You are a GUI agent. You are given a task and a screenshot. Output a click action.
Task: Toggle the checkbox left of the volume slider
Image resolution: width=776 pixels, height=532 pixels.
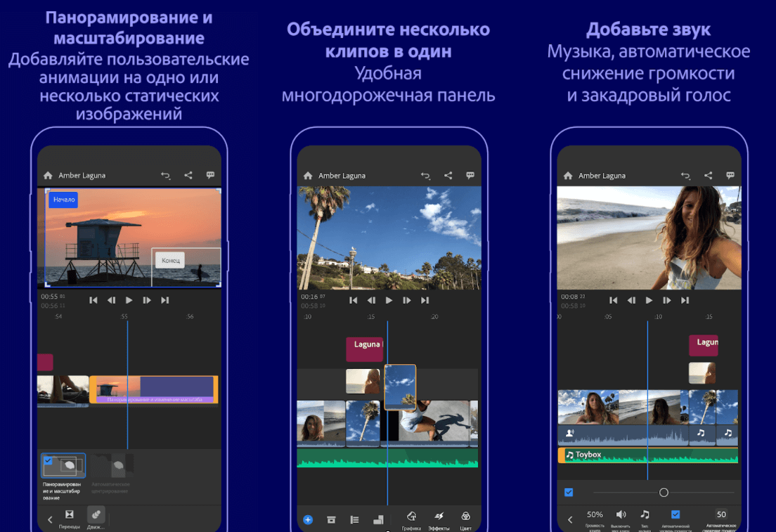pos(569,492)
